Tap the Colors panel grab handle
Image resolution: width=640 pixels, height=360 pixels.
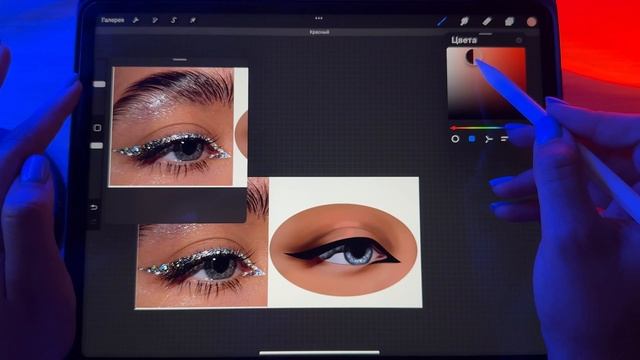pyautogui.click(x=485, y=34)
